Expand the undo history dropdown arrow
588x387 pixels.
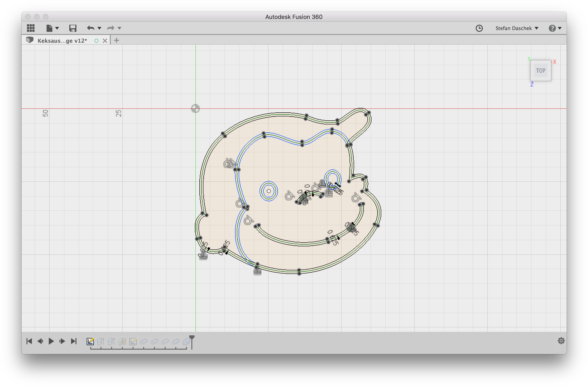[x=99, y=28]
